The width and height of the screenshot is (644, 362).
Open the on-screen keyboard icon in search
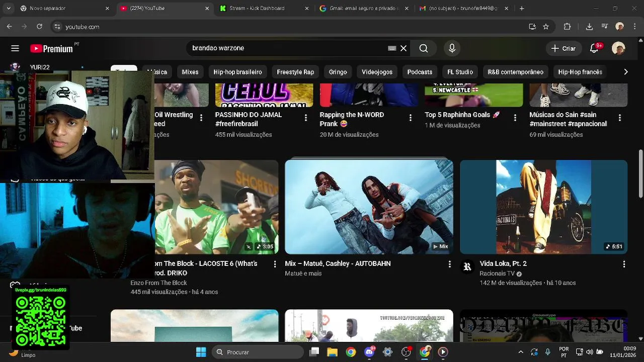click(392, 48)
